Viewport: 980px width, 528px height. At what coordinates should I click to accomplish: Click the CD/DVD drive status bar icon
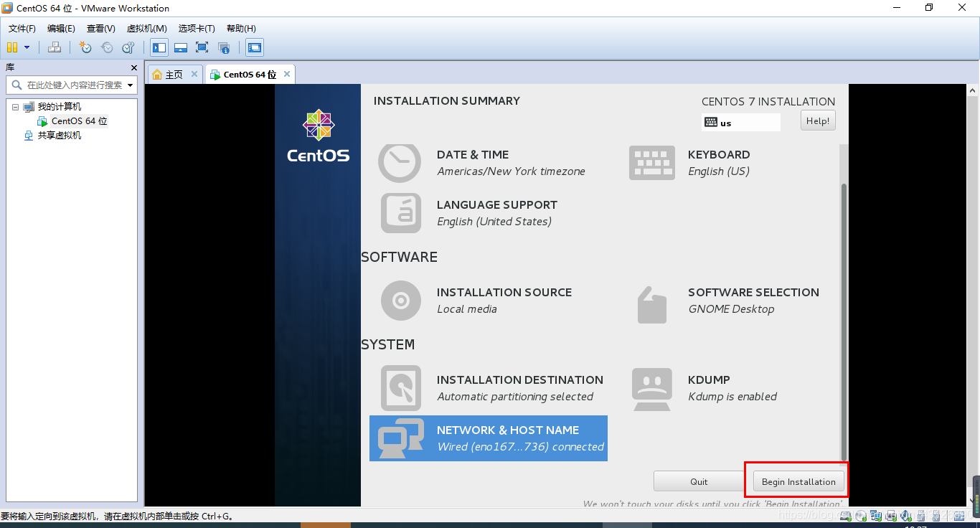(861, 515)
